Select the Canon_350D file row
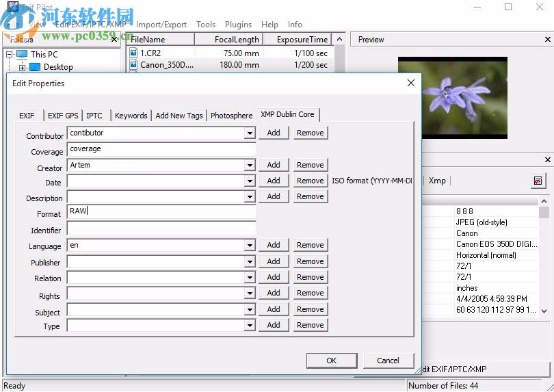The width and height of the screenshot is (554, 392). (x=230, y=65)
